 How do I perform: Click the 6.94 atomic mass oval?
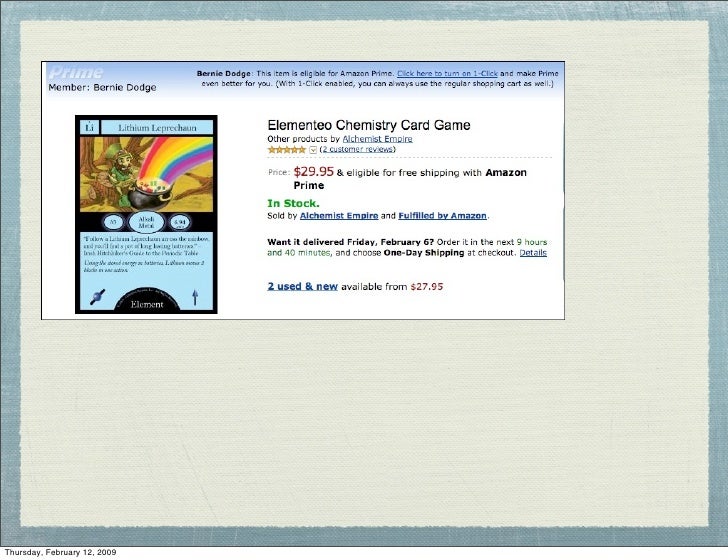pos(180,222)
